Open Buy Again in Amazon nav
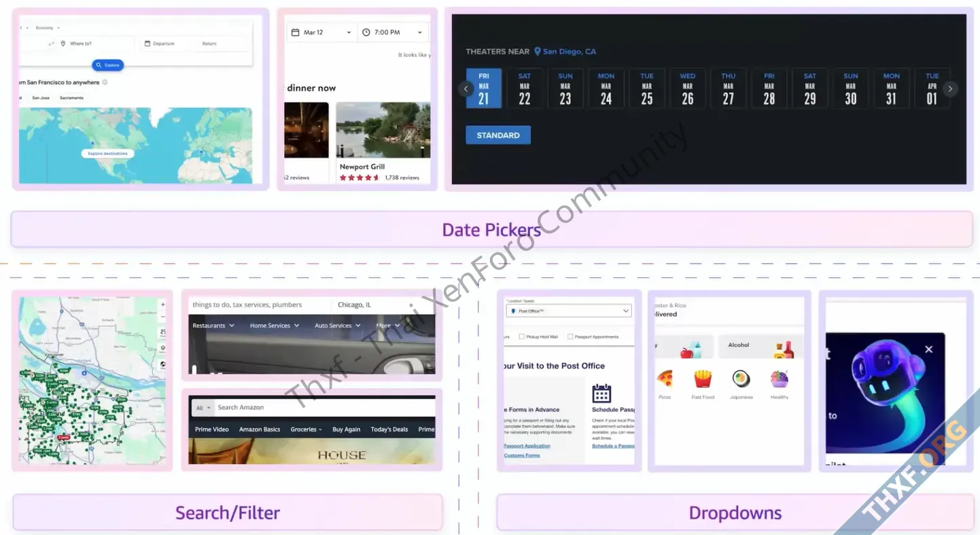The height and width of the screenshot is (535, 980). pos(347,430)
